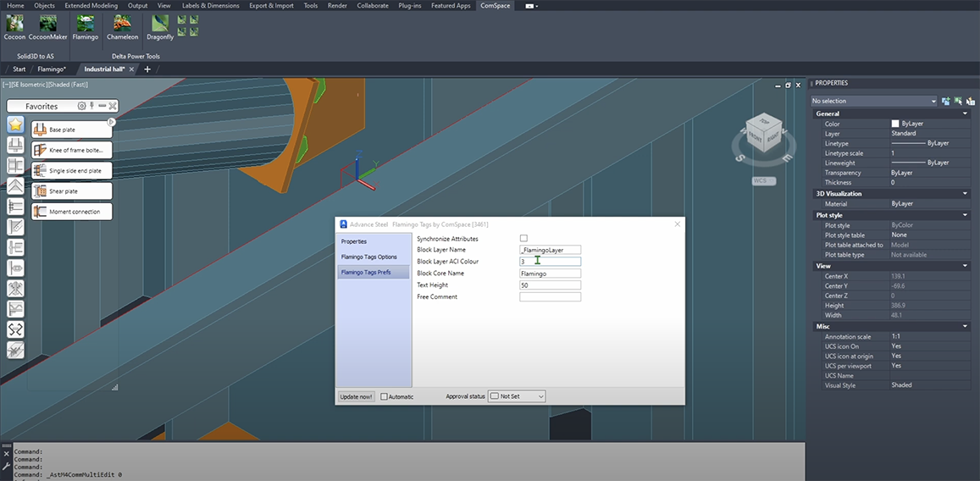
Task: Switch to the Extended Modeling ribbon tab
Action: click(91, 6)
